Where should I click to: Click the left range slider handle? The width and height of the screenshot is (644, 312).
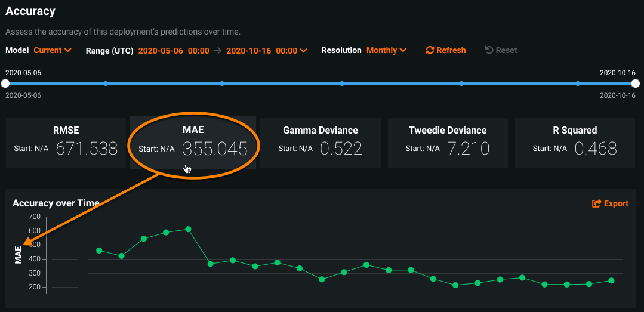(5, 84)
